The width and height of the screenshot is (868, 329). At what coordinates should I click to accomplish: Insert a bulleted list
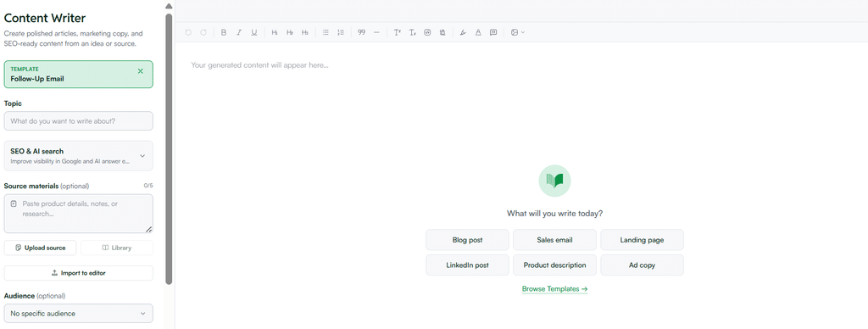click(325, 33)
